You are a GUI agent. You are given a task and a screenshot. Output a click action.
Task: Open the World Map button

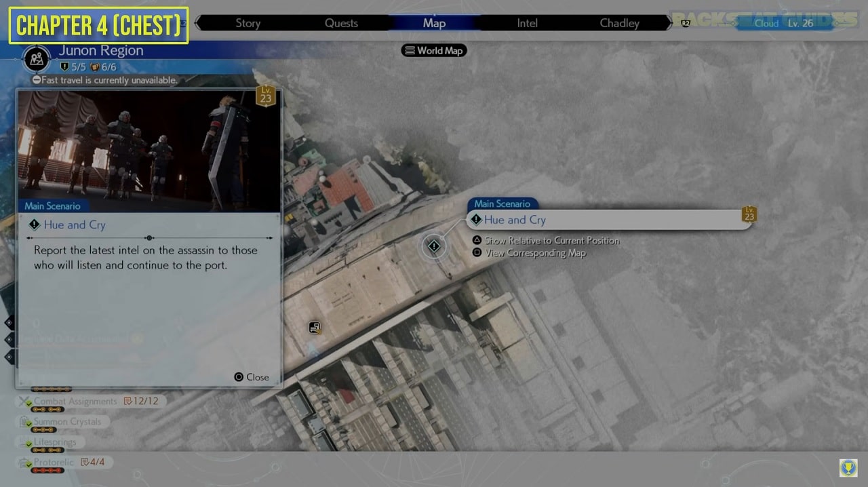coord(434,50)
